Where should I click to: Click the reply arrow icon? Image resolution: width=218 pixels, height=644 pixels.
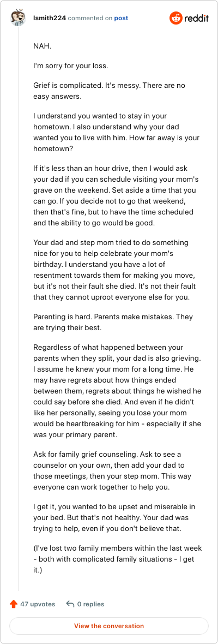70,604
